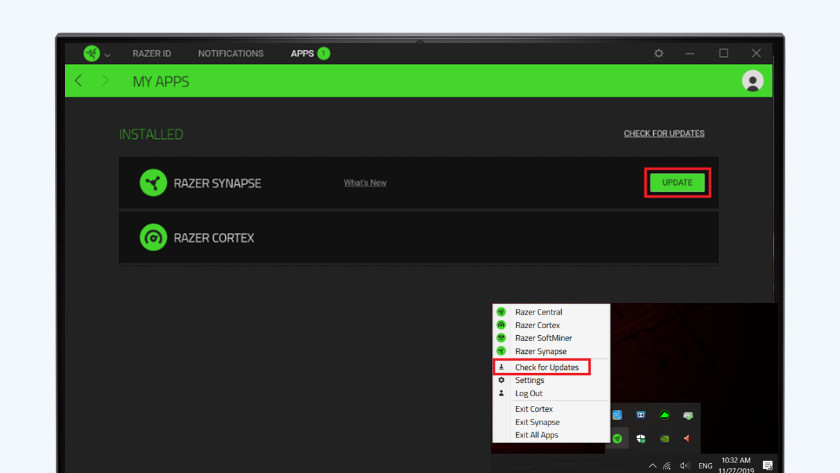Open the Notifications tab

(230, 53)
